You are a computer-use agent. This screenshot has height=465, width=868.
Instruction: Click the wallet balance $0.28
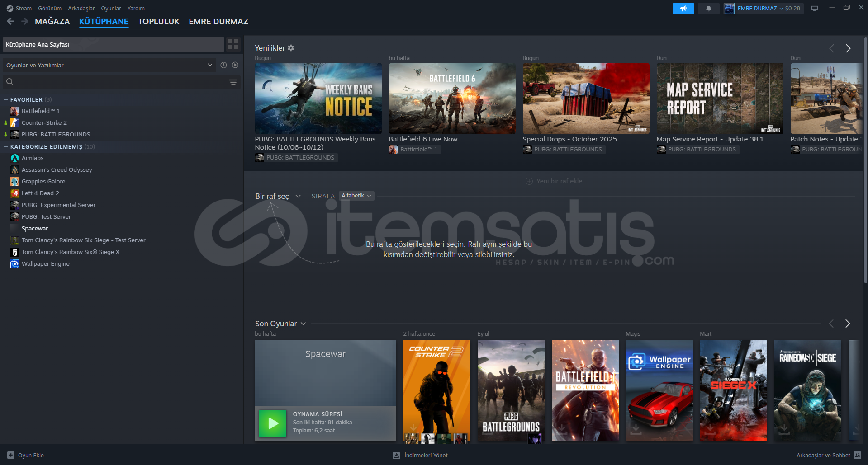(x=792, y=9)
